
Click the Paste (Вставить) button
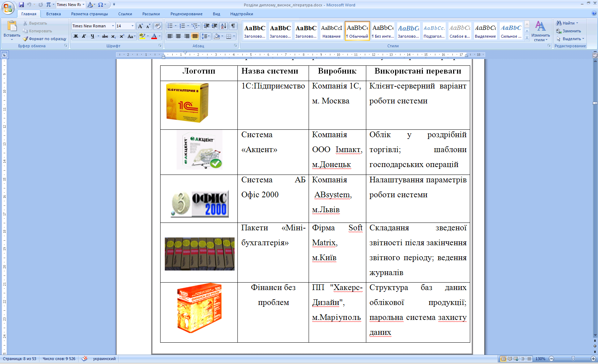pos(12,31)
